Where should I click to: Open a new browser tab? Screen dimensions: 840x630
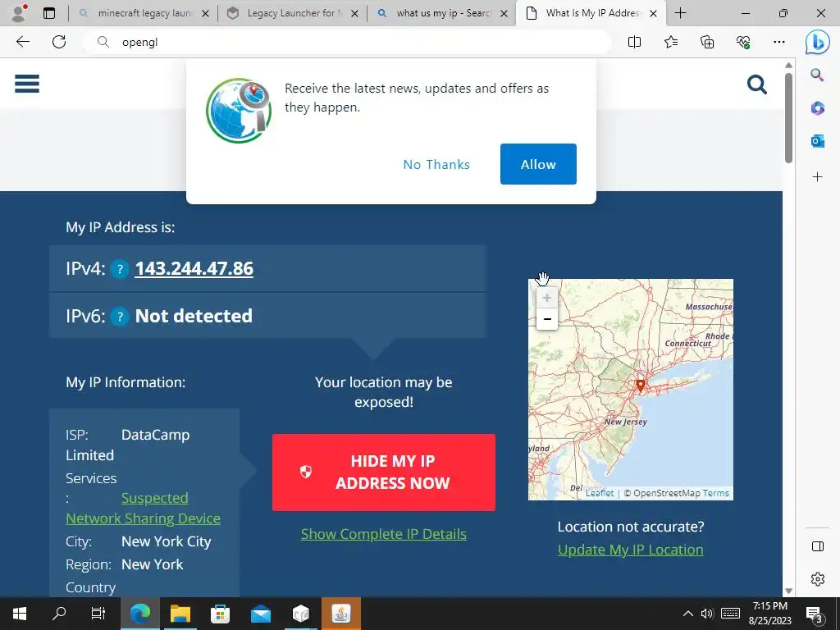pos(680,13)
